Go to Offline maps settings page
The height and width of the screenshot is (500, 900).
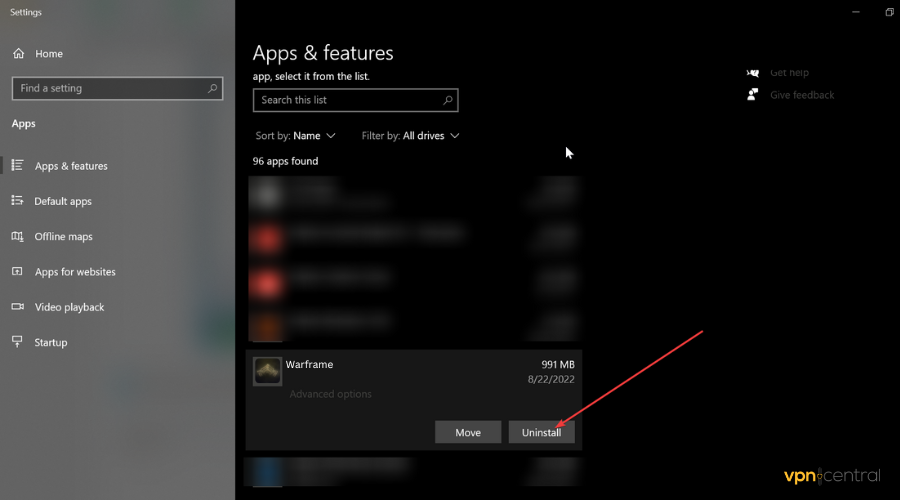(64, 237)
